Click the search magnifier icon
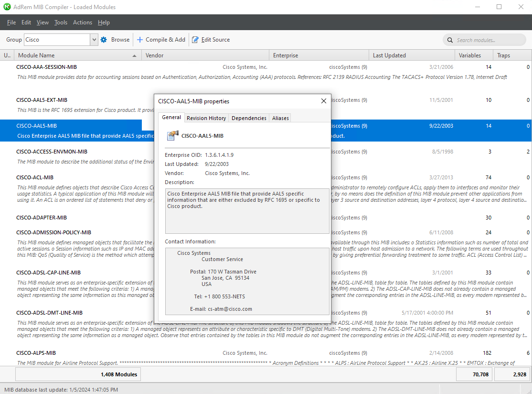The width and height of the screenshot is (532, 394). pos(450,40)
